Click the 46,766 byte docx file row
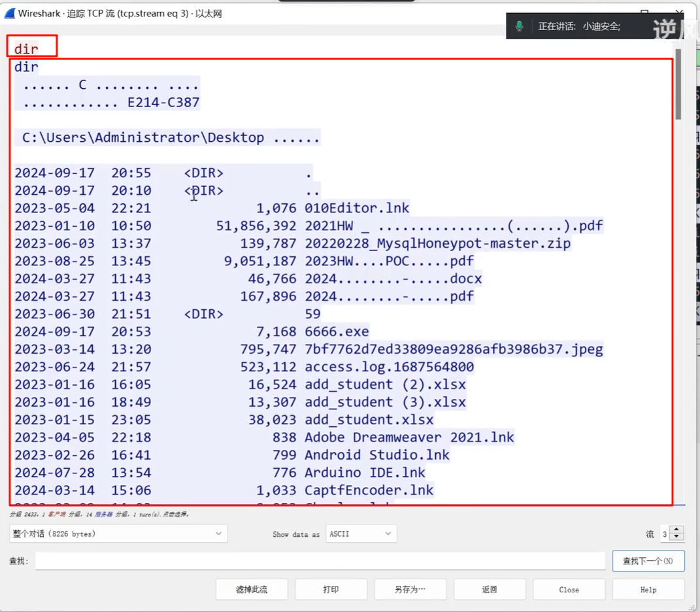 point(248,279)
